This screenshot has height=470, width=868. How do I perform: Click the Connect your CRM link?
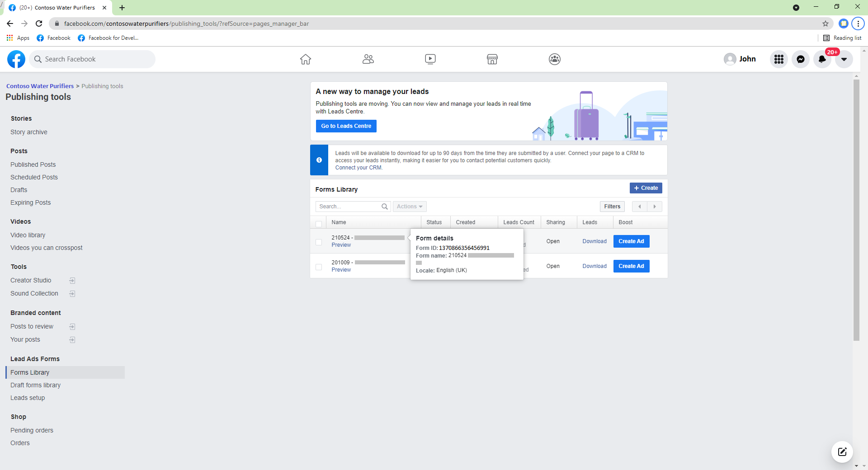click(x=359, y=168)
